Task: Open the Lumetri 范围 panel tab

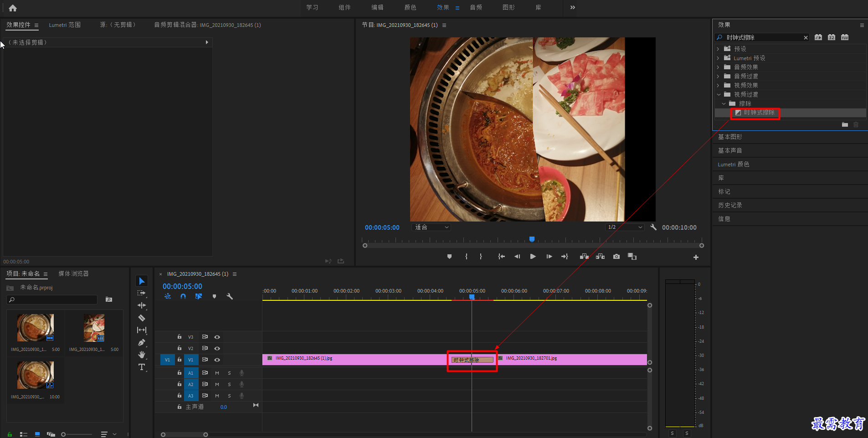Action: pos(65,25)
